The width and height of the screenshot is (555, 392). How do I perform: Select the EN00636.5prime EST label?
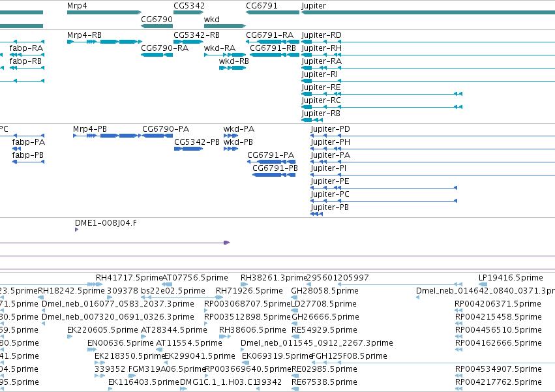pyautogui.click(x=121, y=343)
